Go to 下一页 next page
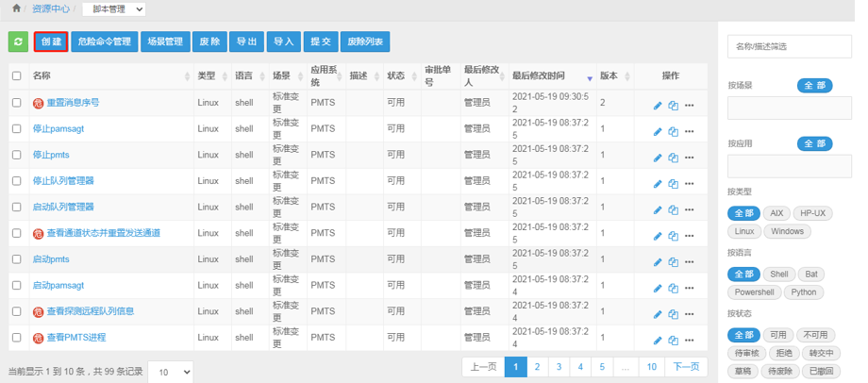The width and height of the screenshot is (868, 383). (x=686, y=367)
